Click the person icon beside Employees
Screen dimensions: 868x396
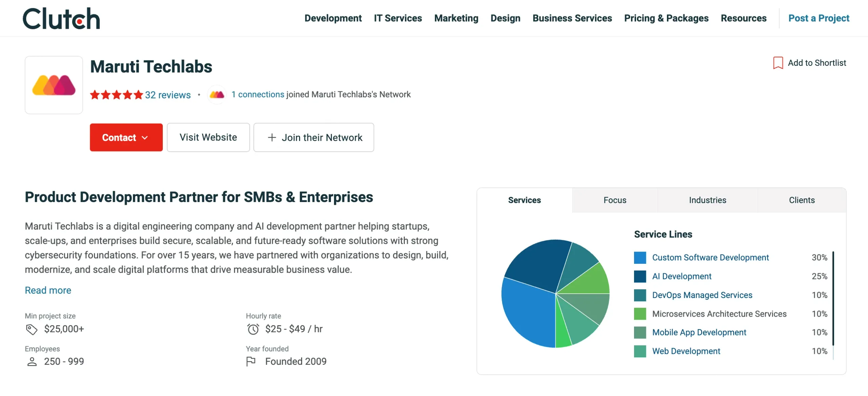32,361
